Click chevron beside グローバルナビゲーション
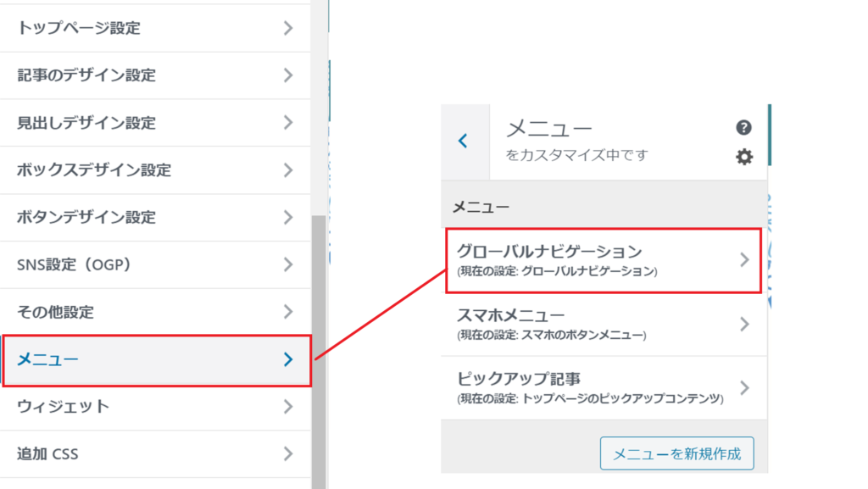The height and width of the screenshot is (489, 868). coord(744,260)
